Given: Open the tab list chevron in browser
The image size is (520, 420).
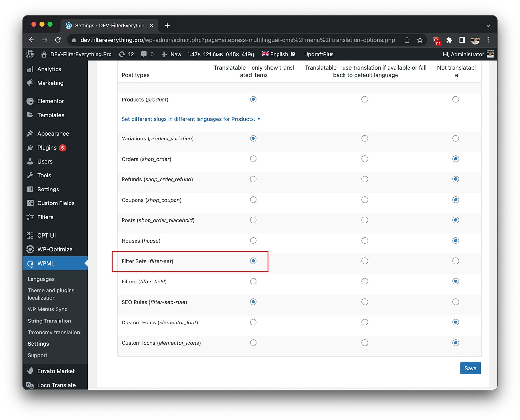Looking at the screenshot, I should point(488,26).
